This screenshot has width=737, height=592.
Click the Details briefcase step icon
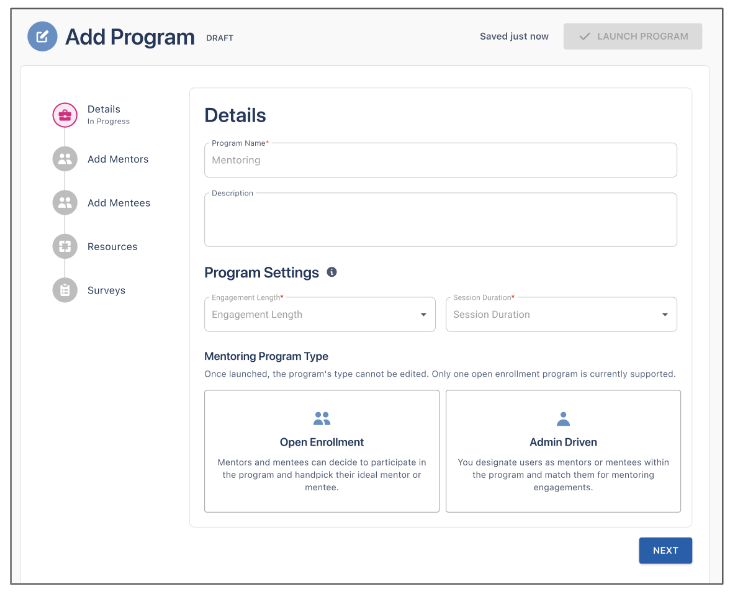tap(65, 115)
